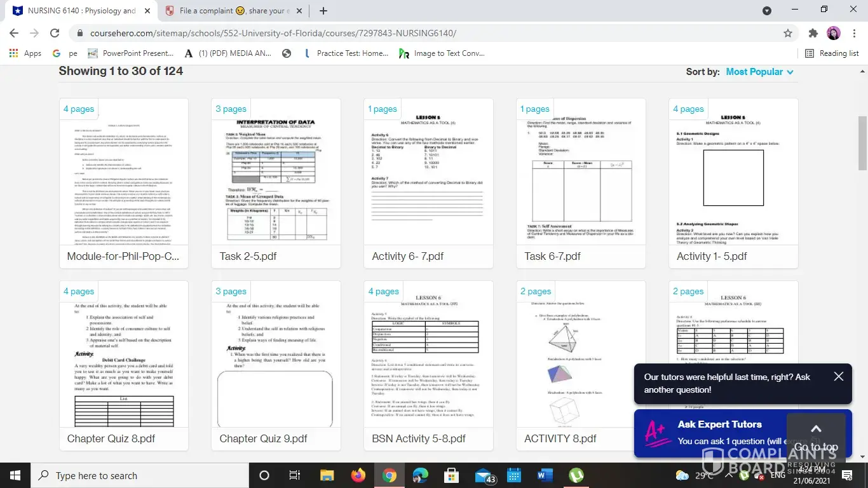868x488 pixels.
Task: Open uTorrent from the taskbar
Action: pos(576,475)
